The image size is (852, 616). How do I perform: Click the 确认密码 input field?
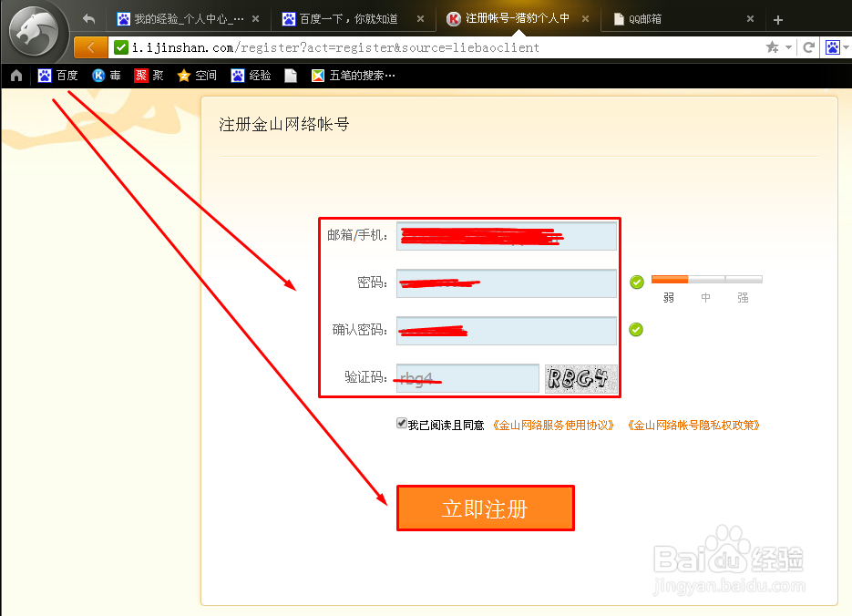pos(507,330)
